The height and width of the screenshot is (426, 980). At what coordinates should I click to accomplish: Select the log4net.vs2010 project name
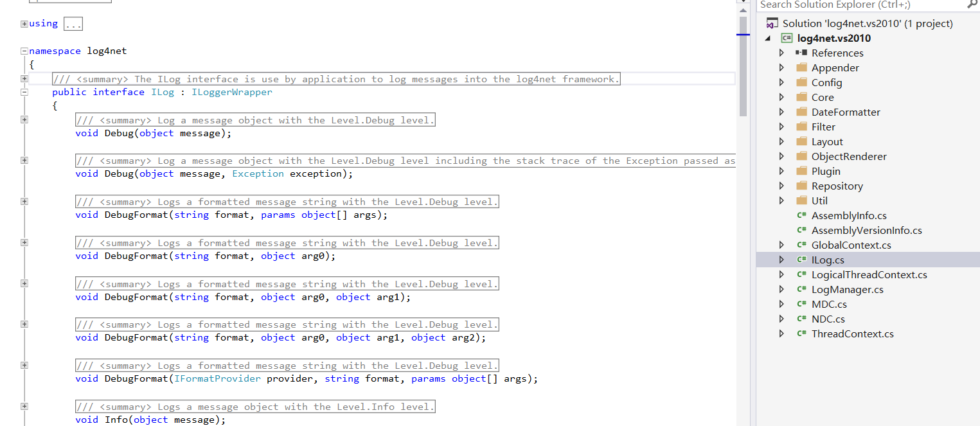coord(834,38)
